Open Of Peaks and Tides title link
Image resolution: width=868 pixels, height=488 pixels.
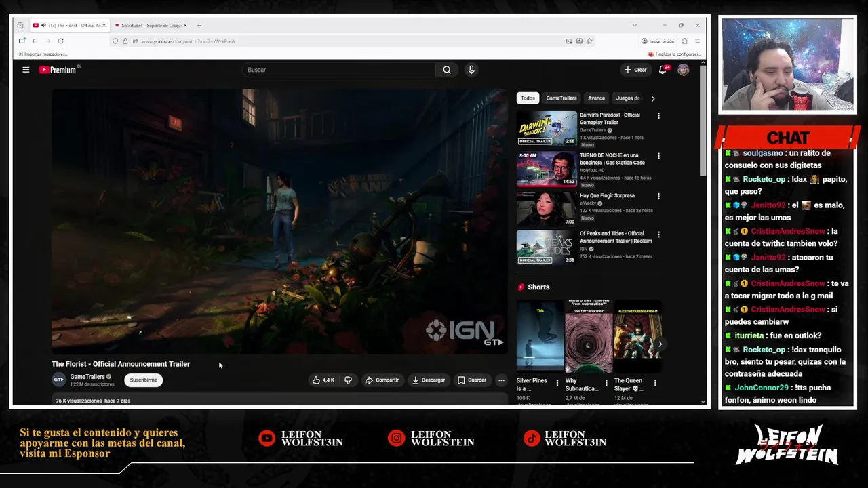[616, 237]
